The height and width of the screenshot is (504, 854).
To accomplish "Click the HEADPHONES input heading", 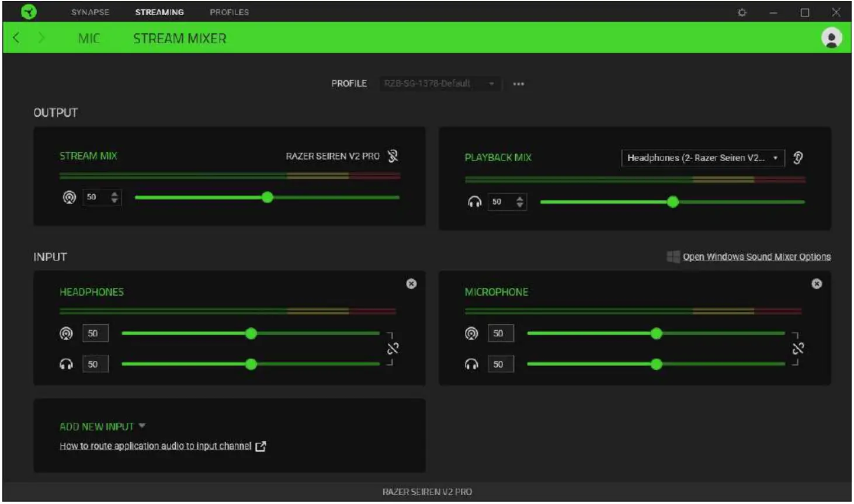I will (92, 292).
